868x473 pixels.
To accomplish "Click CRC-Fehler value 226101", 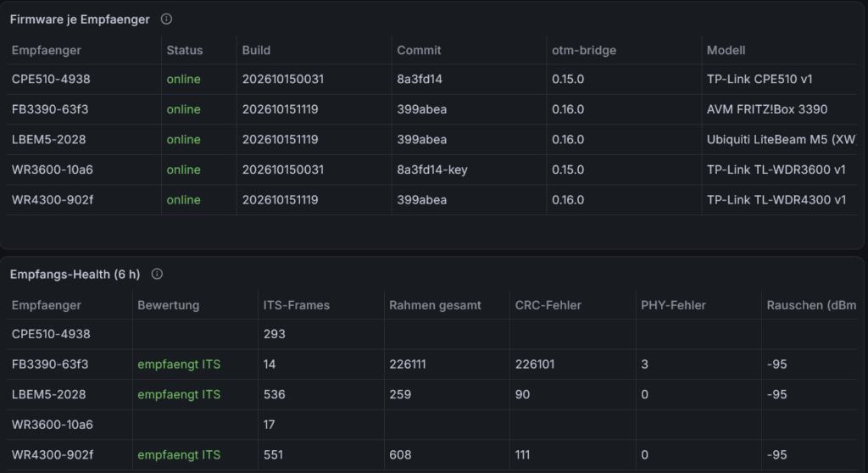I will [535, 364].
